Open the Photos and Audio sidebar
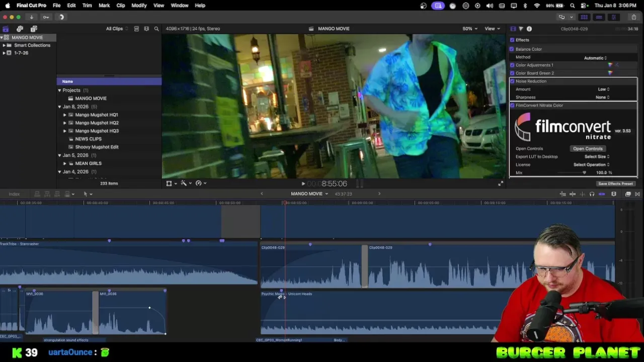644x362 pixels. tap(20, 29)
